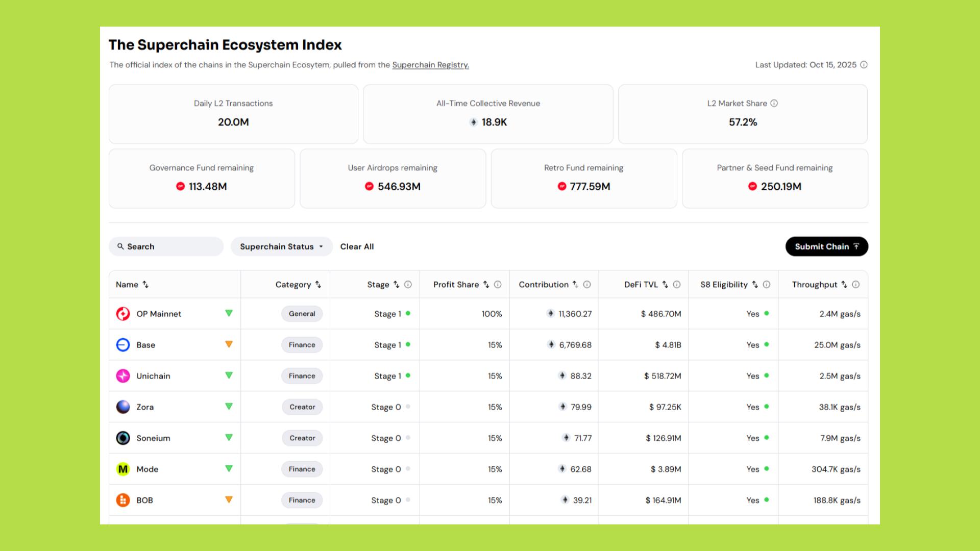Click the OP Mainnet chain logo

pos(123,314)
